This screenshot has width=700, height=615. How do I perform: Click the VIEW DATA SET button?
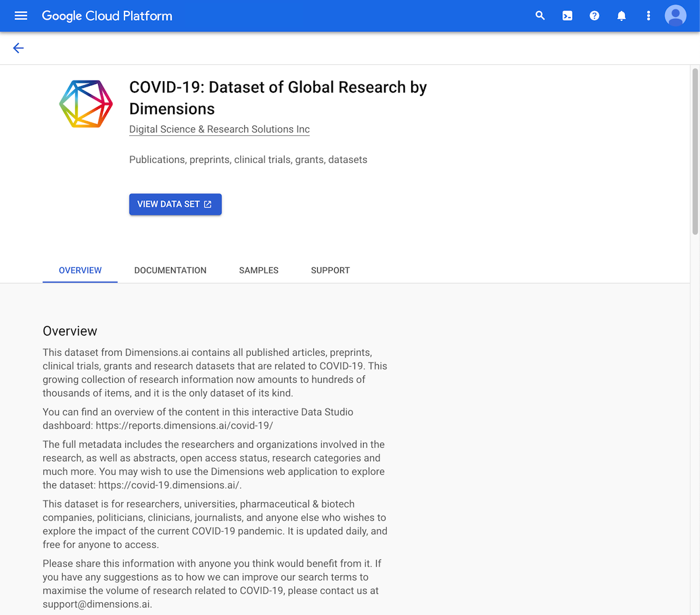[175, 204]
